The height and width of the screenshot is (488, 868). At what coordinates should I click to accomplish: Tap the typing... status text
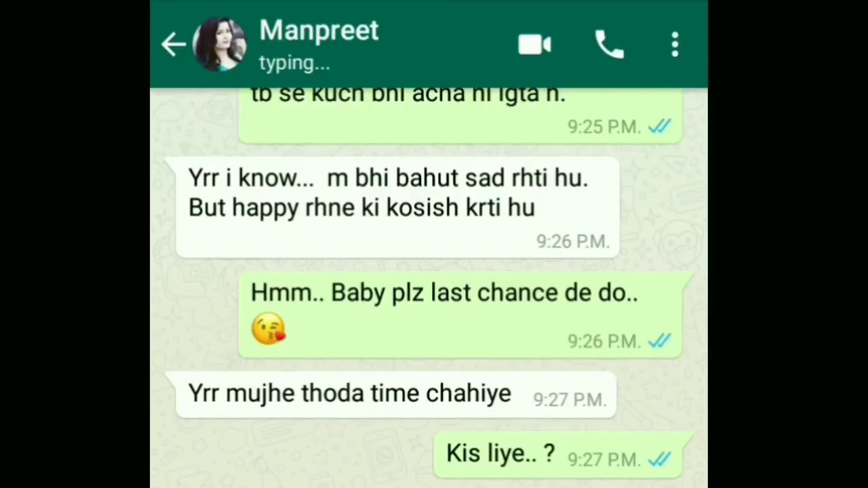(294, 63)
